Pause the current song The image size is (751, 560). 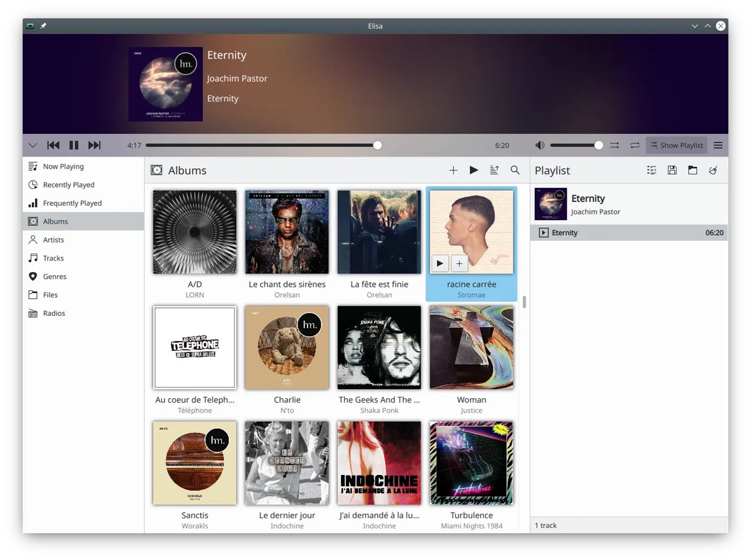point(74,145)
